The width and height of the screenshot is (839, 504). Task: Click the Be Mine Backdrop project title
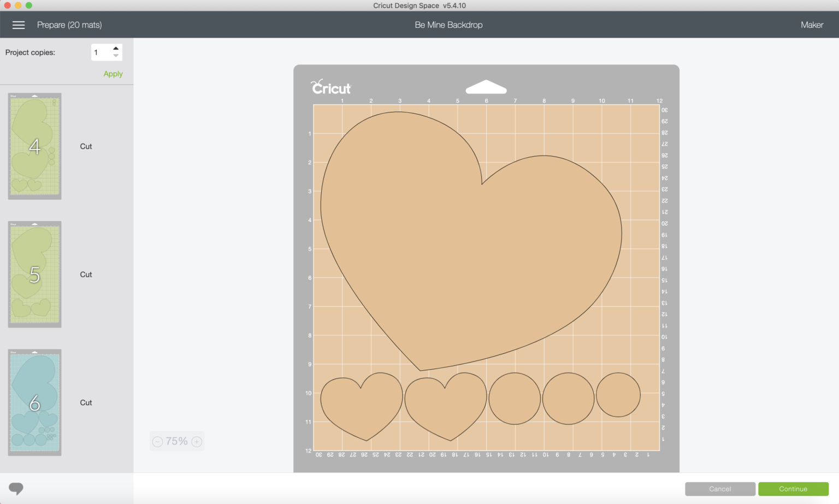click(448, 25)
